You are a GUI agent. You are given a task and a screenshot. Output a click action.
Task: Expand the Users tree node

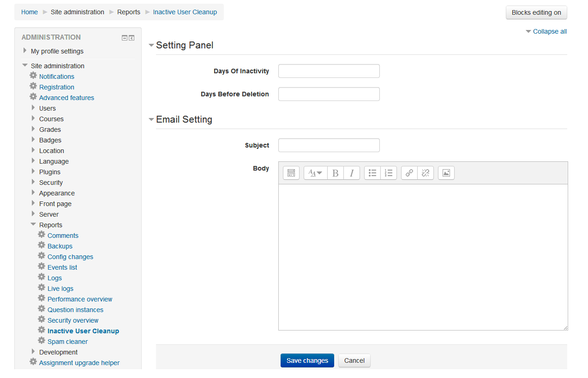point(33,108)
